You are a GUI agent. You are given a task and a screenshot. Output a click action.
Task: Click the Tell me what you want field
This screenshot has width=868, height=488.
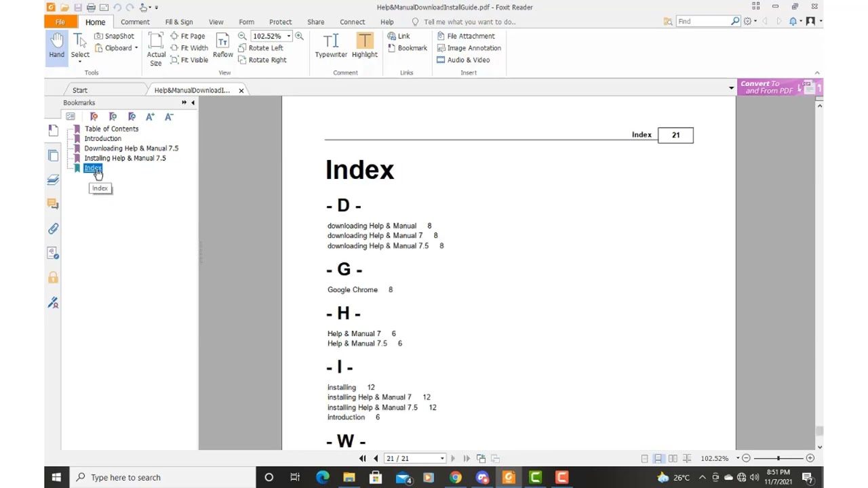(x=470, y=22)
